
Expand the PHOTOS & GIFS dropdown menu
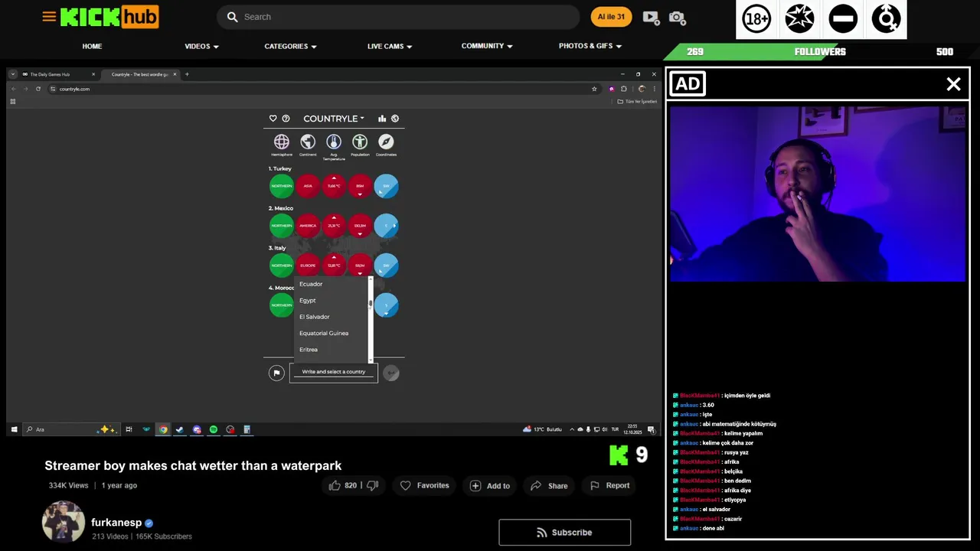click(x=590, y=46)
